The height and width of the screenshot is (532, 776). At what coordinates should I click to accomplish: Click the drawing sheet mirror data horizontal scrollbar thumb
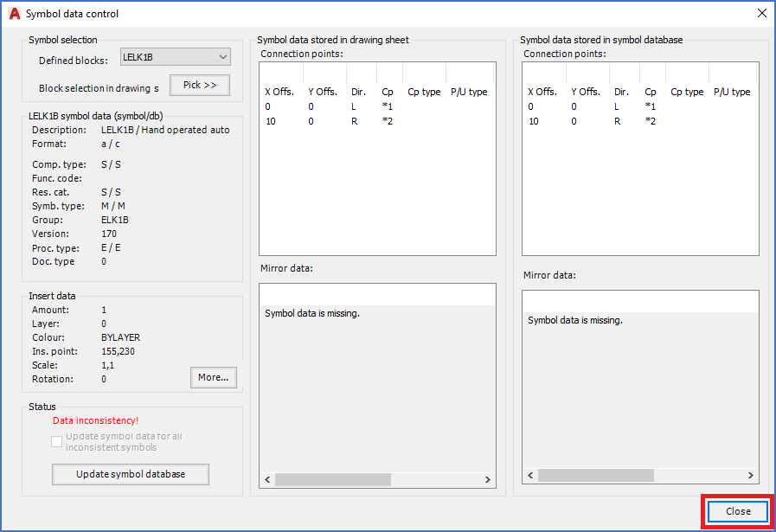[333, 479]
